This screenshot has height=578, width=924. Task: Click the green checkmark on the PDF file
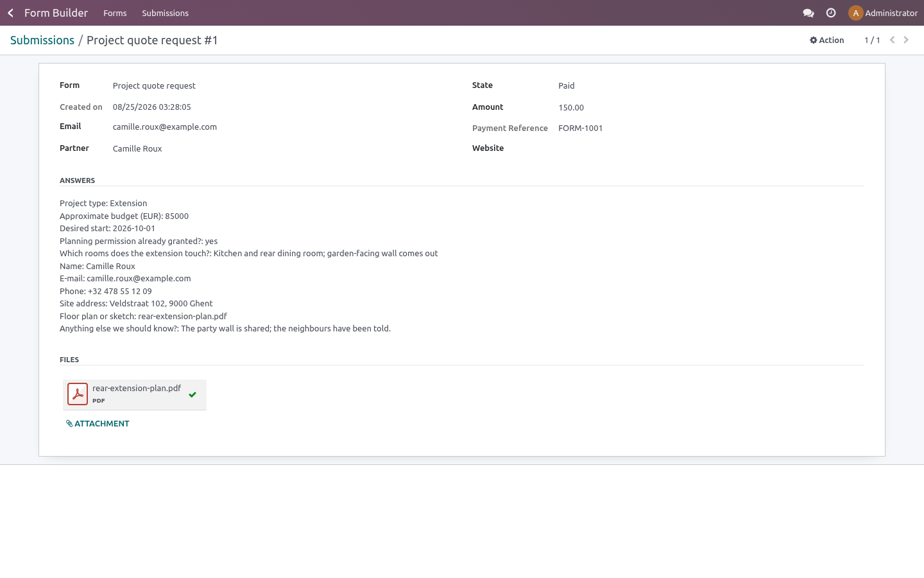point(193,395)
